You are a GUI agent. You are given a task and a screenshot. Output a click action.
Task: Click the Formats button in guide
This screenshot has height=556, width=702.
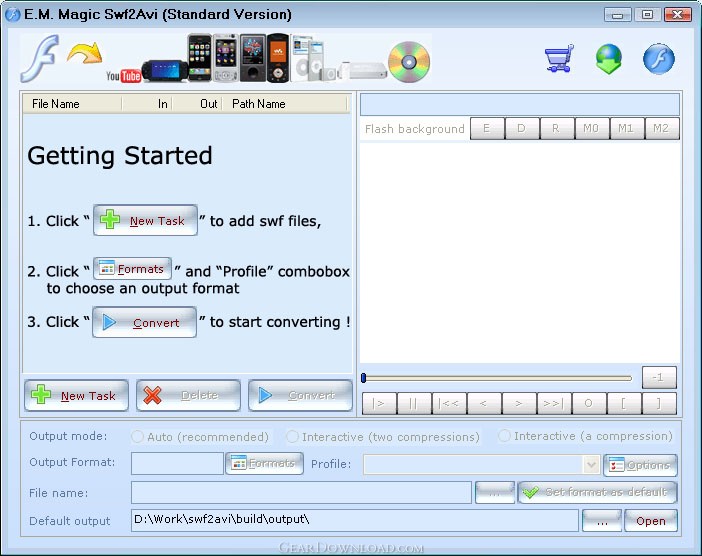point(133,269)
